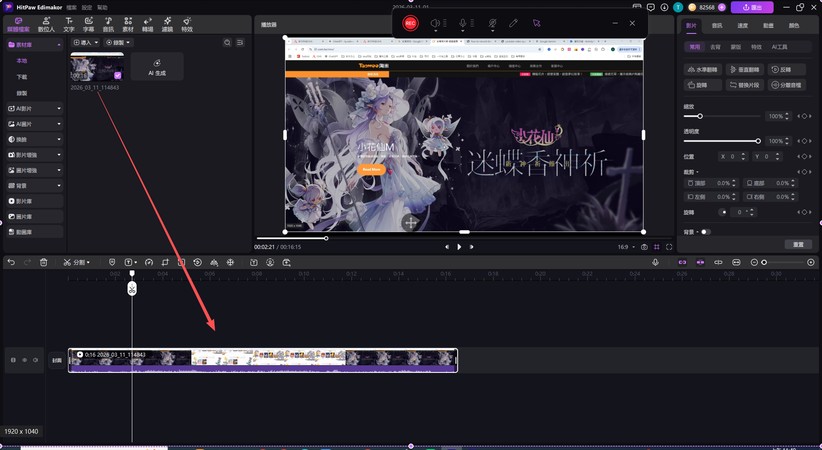This screenshot has height=450, width=822.
Task: Zoom out the timeline with minus icon
Action: point(754,262)
